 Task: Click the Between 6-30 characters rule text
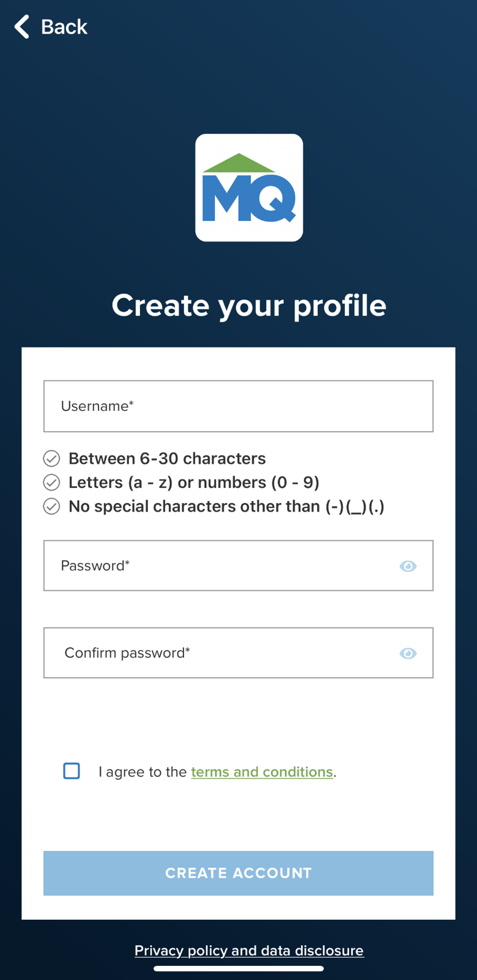[x=167, y=459]
